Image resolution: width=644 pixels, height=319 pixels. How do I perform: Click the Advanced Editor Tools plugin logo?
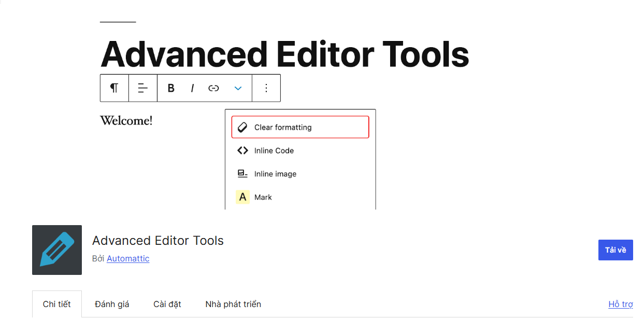56,249
